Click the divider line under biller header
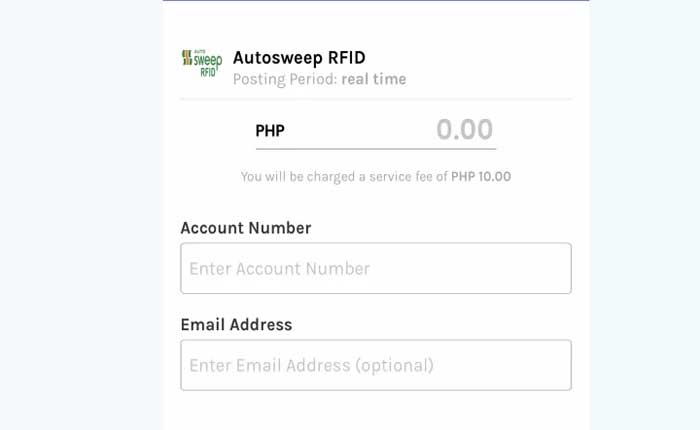This screenshot has height=430, width=700. pos(375,99)
